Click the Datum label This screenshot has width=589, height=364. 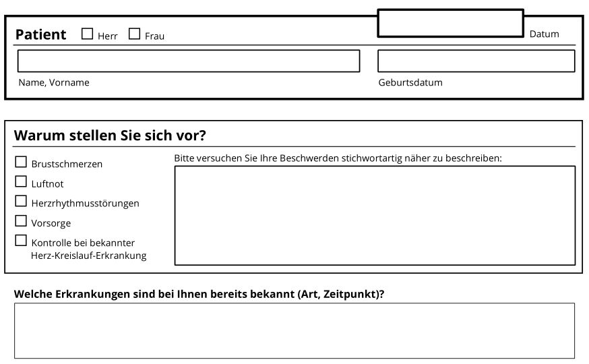pos(544,34)
